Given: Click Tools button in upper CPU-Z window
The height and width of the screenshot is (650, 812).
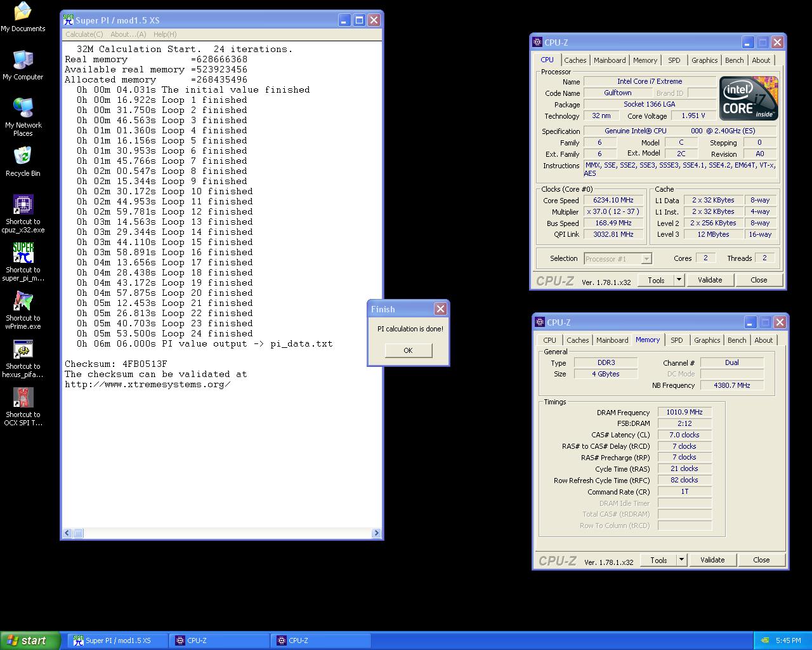Looking at the screenshot, I should (656, 280).
